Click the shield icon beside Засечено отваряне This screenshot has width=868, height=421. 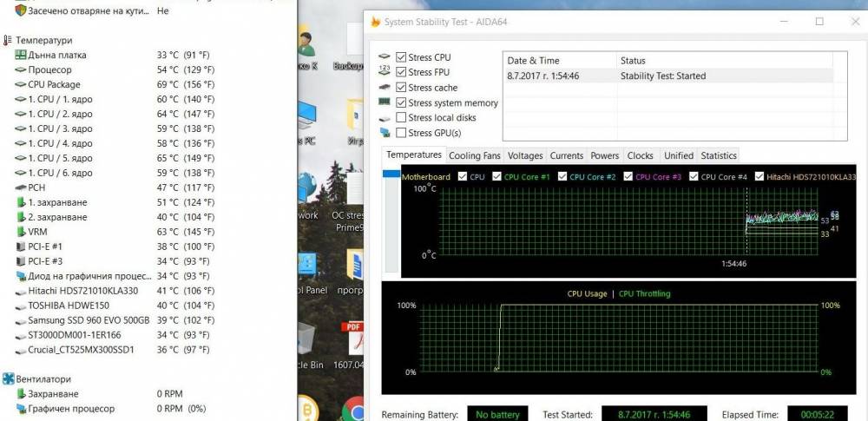pos(21,10)
